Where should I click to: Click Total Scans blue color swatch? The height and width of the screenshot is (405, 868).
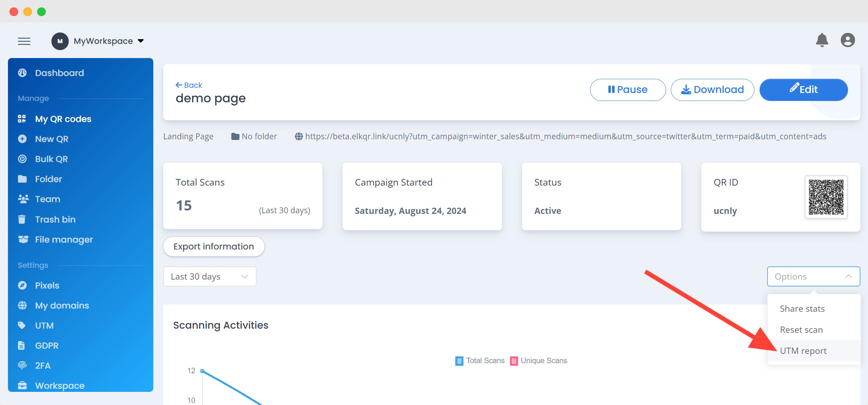click(459, 361)
